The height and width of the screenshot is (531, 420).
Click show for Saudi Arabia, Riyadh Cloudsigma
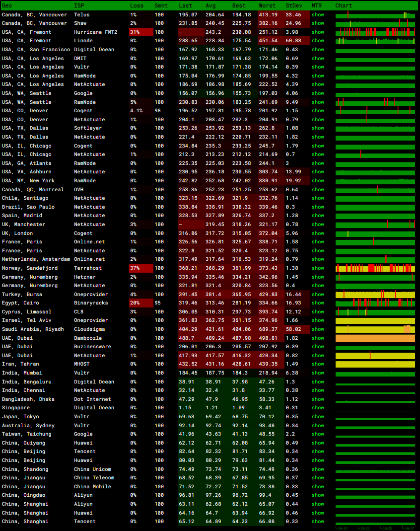click(318, 329)
